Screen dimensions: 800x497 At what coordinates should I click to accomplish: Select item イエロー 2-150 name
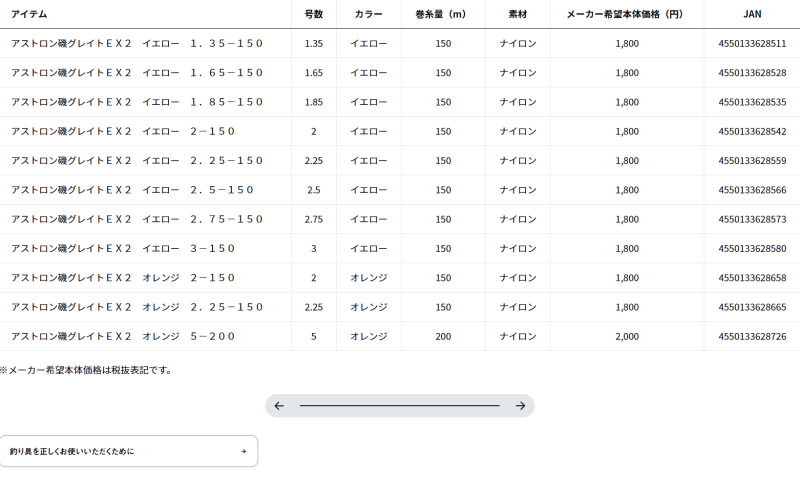[x=123, y=131]
